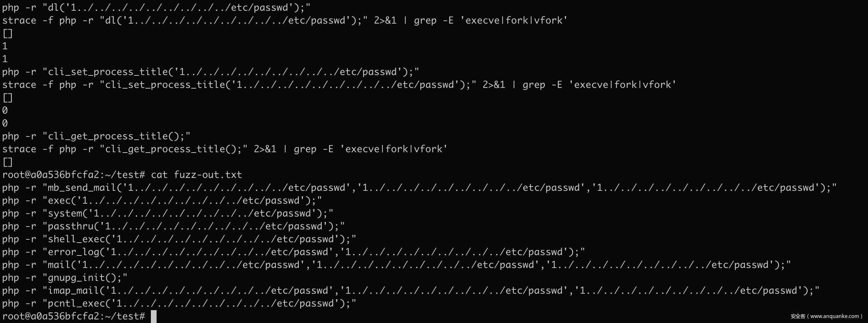Screen dimensions: 868x323
Task: Click the strace line for the dl call
Action: click(x=285, y=20)
